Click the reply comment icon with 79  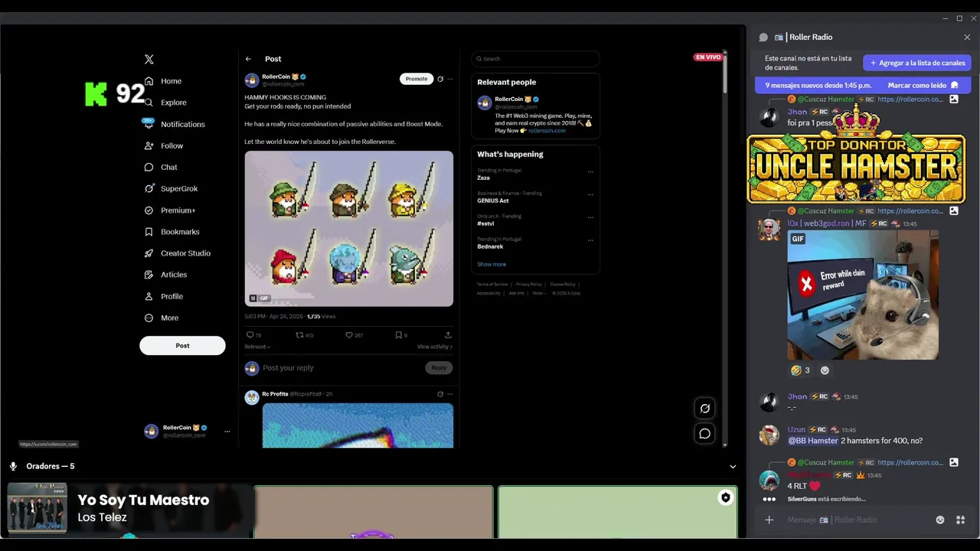point(253,334)
